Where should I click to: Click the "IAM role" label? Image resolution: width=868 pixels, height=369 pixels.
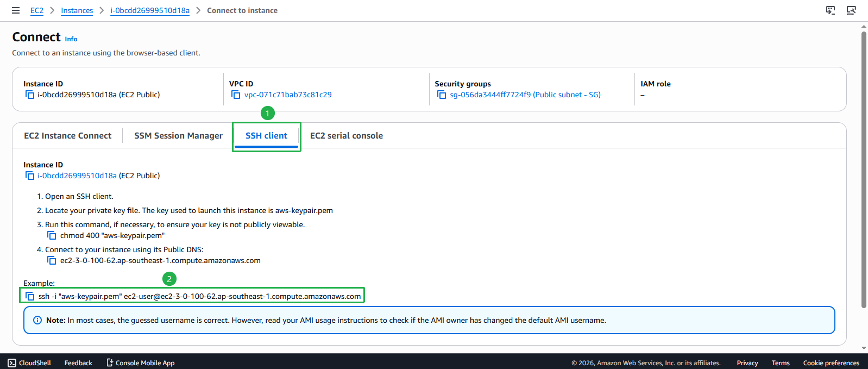656,84
